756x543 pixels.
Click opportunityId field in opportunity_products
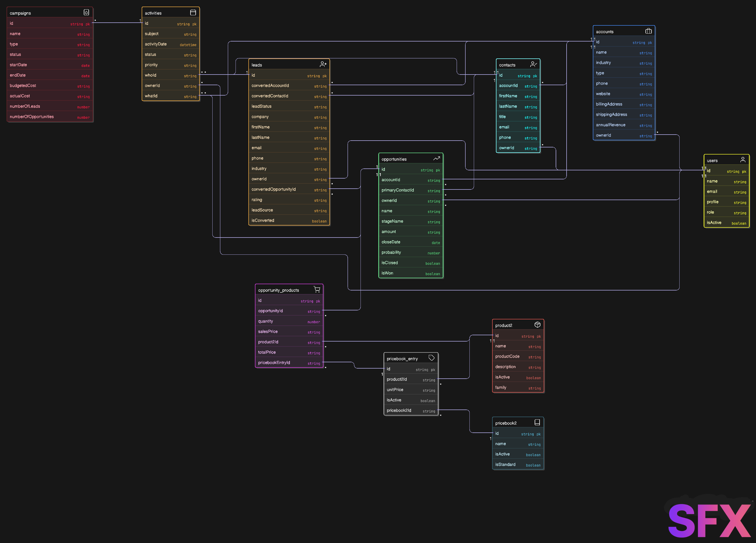coord(289,311)
